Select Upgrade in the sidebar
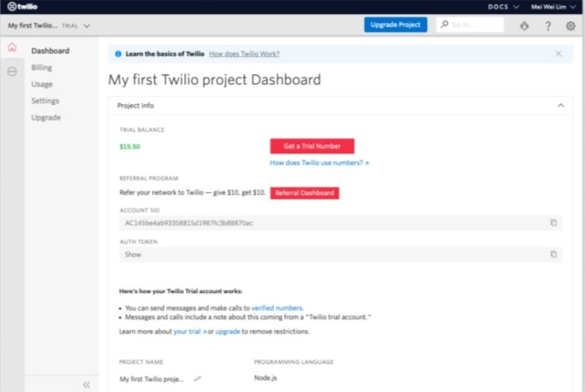 (x=46, y=117)
